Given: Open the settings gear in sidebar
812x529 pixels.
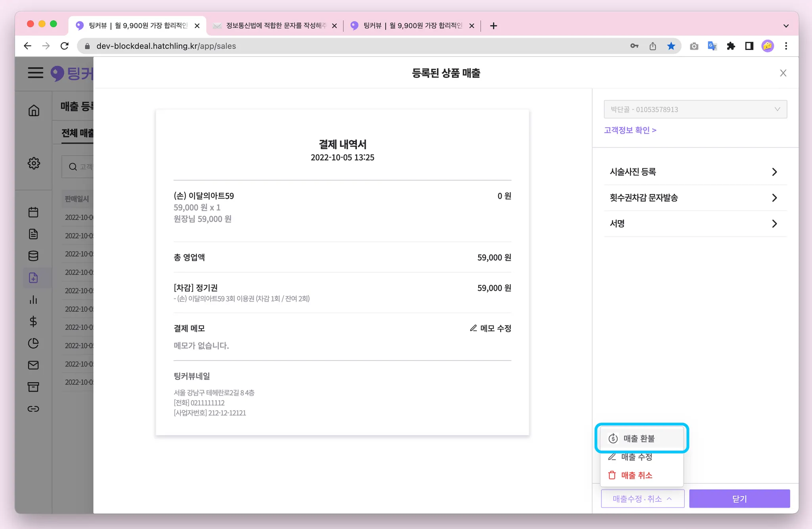Looking at the screenshot, I should pyautogui.click(x=34, y=163).
